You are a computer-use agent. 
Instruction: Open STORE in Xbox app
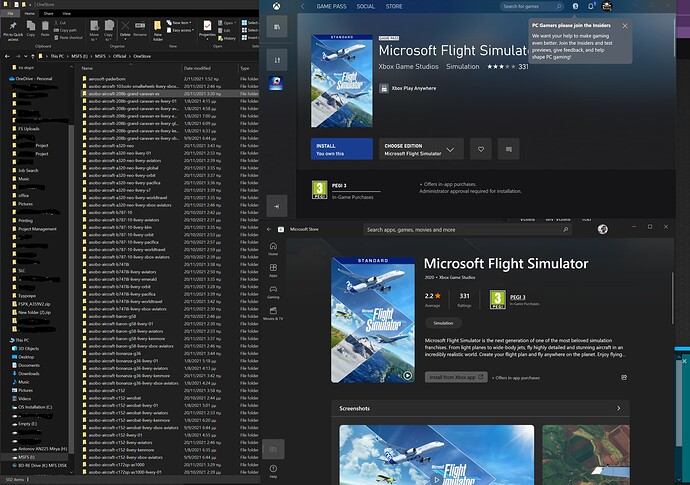click(394, 7)
